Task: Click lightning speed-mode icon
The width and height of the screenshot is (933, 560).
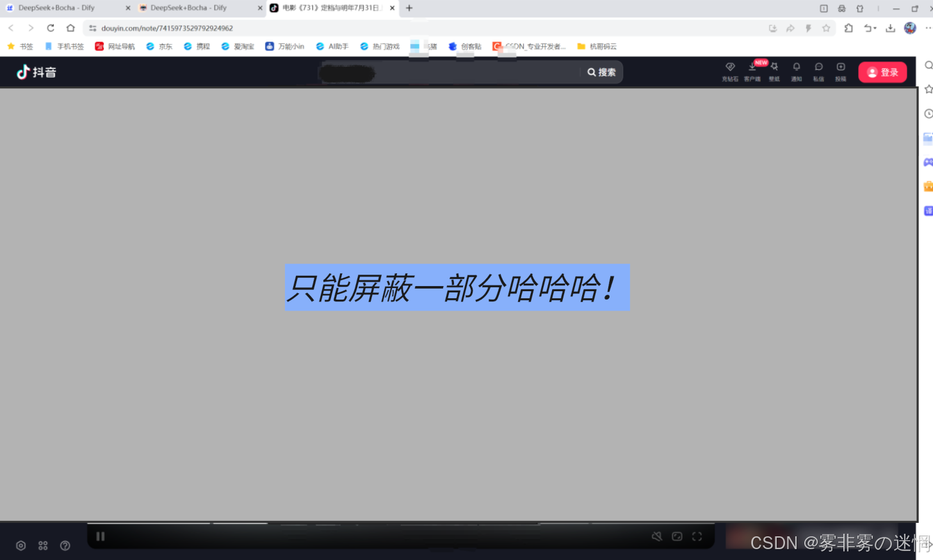Action: coord(808,28)
